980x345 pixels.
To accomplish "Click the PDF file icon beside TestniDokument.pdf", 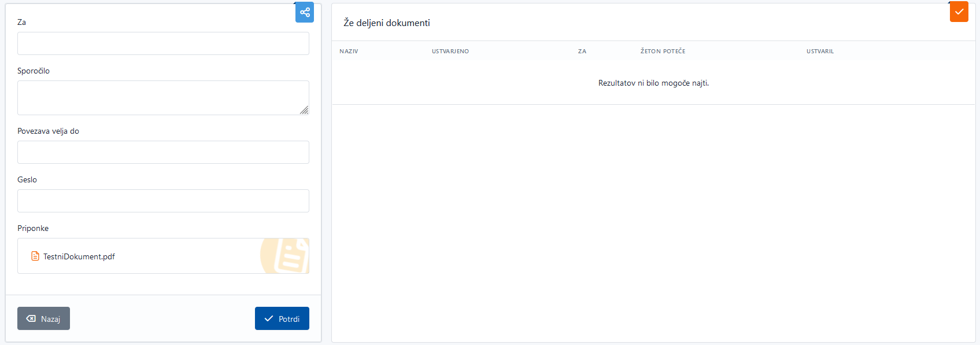I will click(x=35, y=256).
